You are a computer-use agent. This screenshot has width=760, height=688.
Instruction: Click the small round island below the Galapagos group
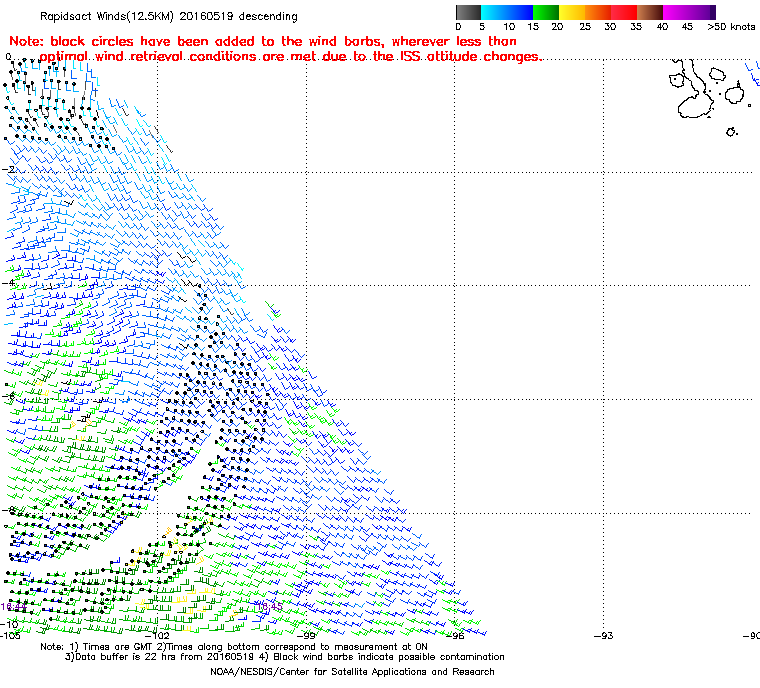[x=731, y=131]
